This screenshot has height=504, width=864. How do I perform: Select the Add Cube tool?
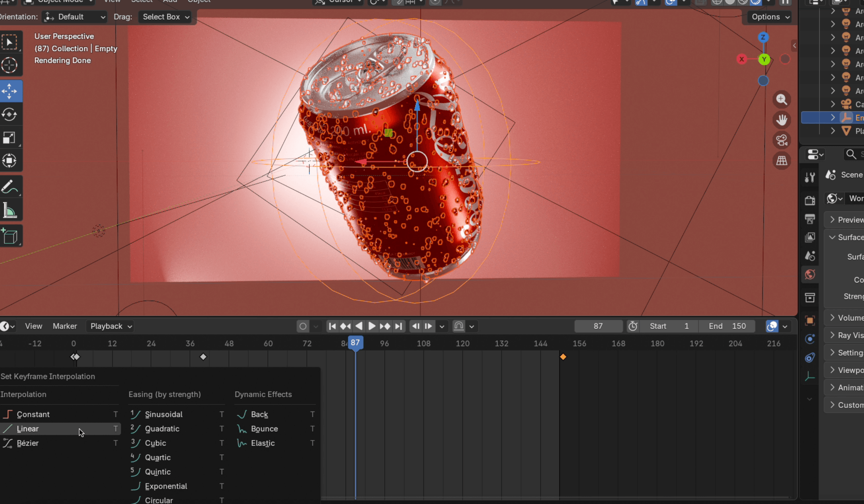(10, 236)
